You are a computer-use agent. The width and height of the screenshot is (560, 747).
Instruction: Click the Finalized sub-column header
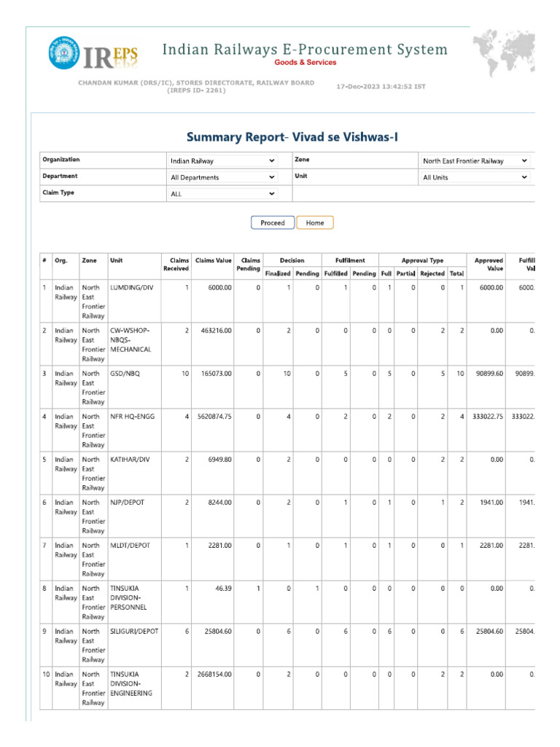[278, 274]
